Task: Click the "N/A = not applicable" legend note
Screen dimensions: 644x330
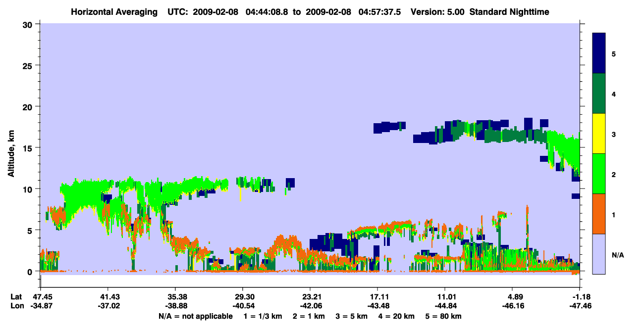Action: [x=195, y=316]
